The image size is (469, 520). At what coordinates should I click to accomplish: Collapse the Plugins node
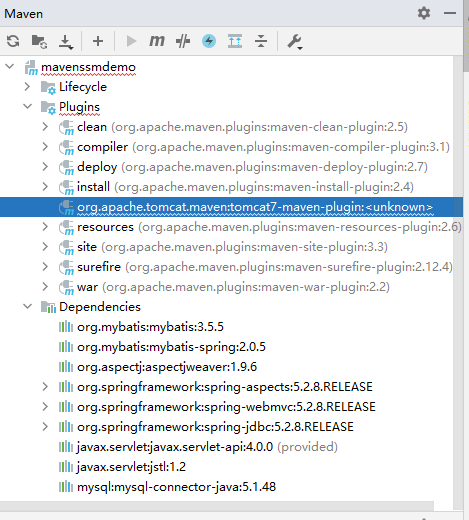[x=27, y=106]
